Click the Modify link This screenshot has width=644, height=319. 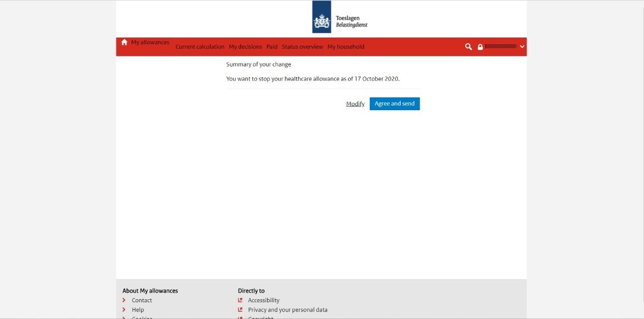pyautogui.click(x=355, y=104)
